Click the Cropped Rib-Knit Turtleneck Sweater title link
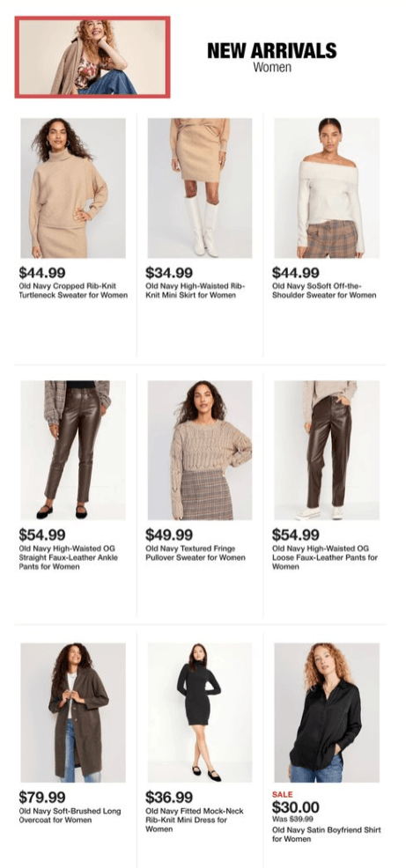Image resolution: width=406 pixels, height=868 pixels. coord(73,291)
